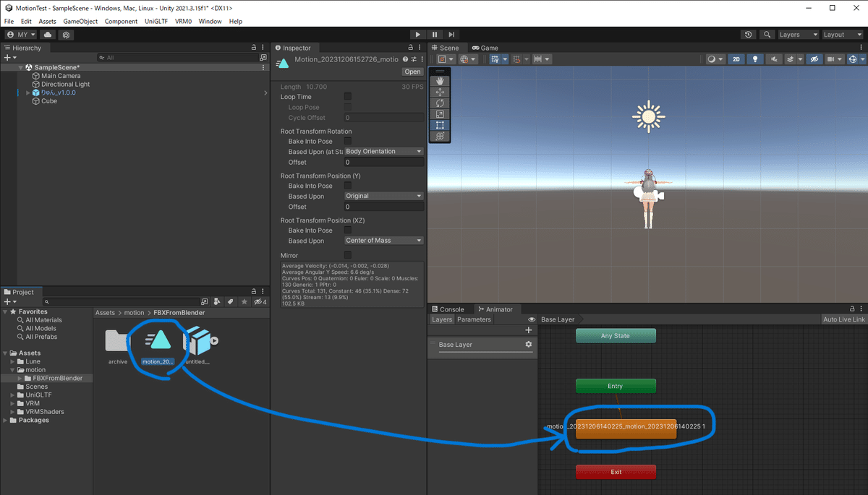Image resolution: width=868 pixels, height=495 pixels.
Task: Click the Auto Live Link button
Action: click(844, 319)
